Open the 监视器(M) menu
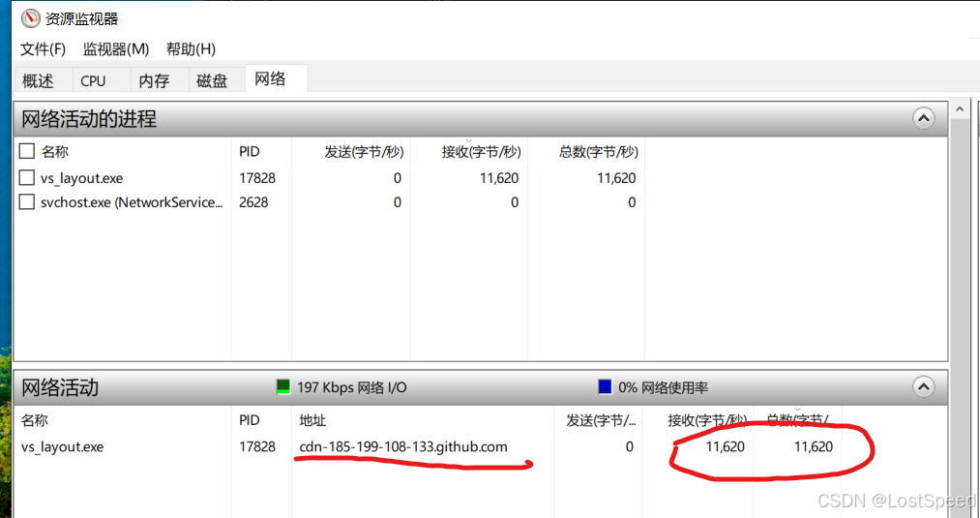Viewport: 980px width, 518px height. pos(116,48)
